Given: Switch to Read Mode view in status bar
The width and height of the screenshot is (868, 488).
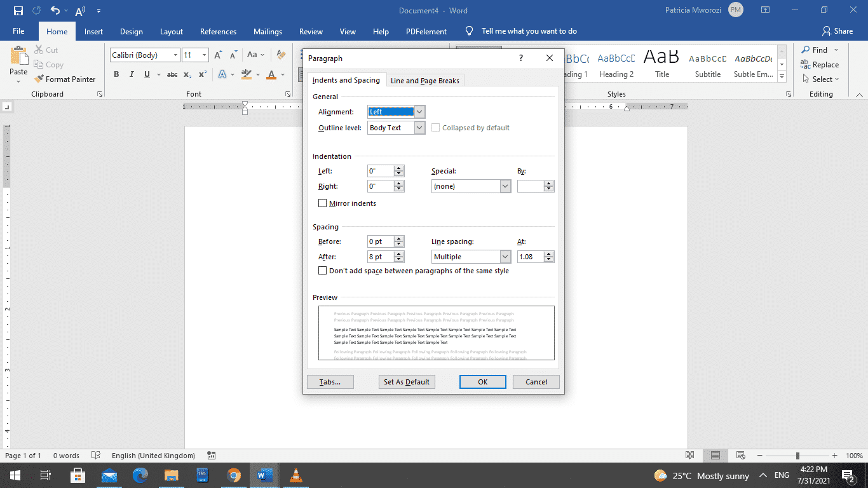Looking at the screenshot, I should 690,456.
